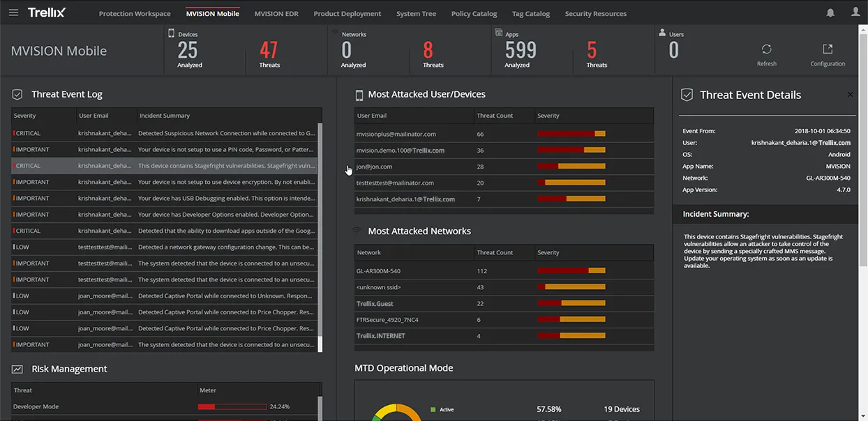Click the Threat Event Log shield icon
Screen dimensions: 868x421
tap(17, 94)
